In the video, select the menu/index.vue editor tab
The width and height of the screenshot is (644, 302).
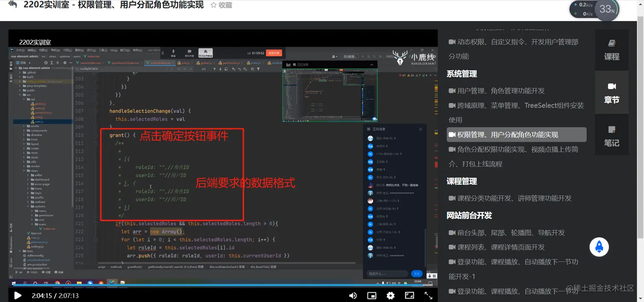pyautogui.click(x=90, y=63)
